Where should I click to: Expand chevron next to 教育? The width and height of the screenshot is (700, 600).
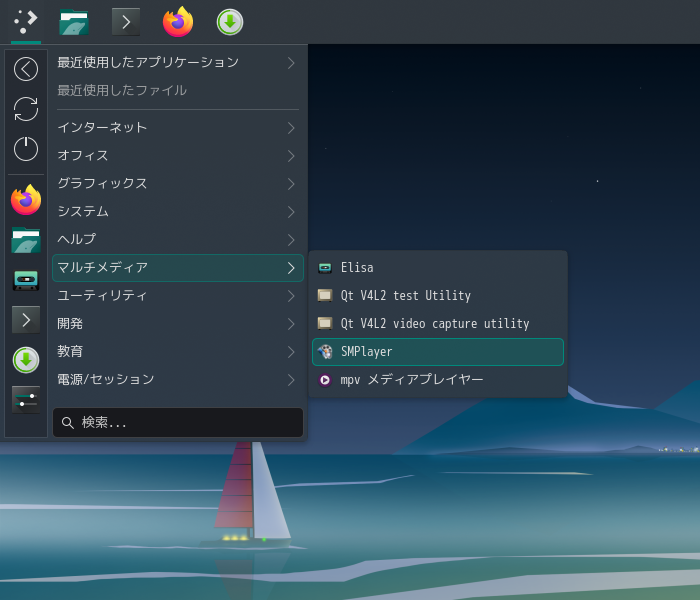pyautogui.click(x=291, y=352)
